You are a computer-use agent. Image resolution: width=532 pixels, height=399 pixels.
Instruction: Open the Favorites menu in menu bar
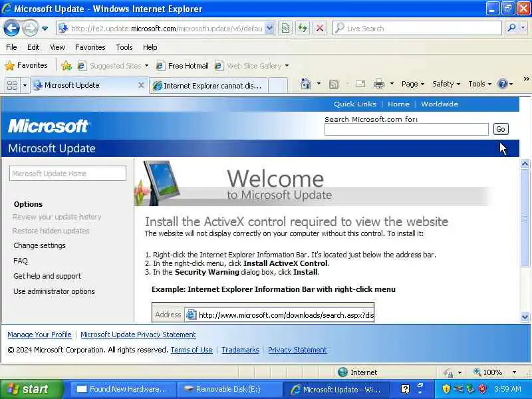point(90,47)
